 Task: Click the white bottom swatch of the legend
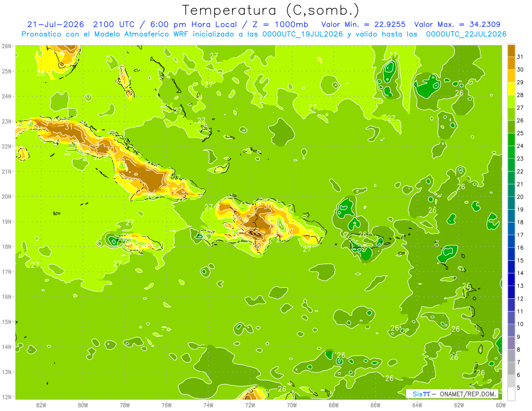pos(511,394)
